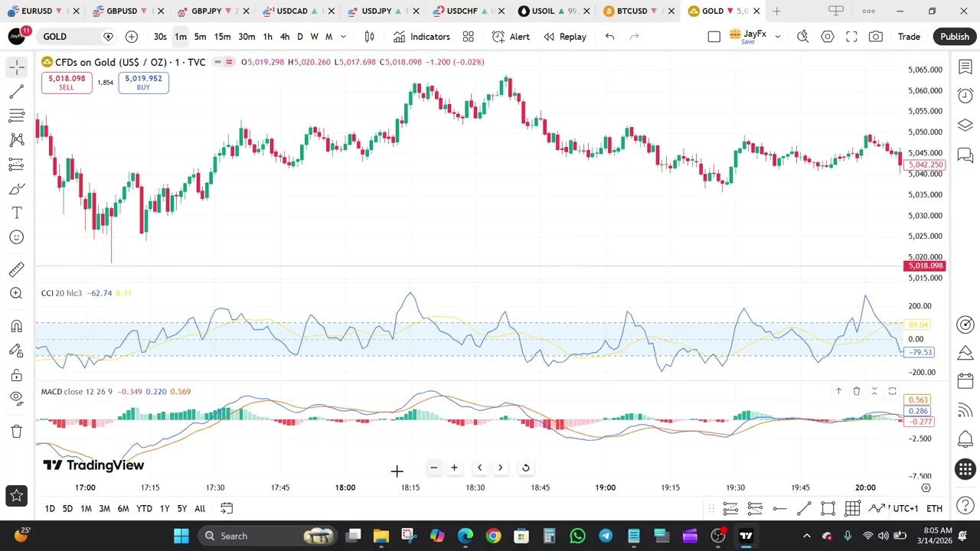Image resolution: width=980 pixels, height=551 pixels.
Task: Select the ruler measure tool
Action: pos(17,269)
